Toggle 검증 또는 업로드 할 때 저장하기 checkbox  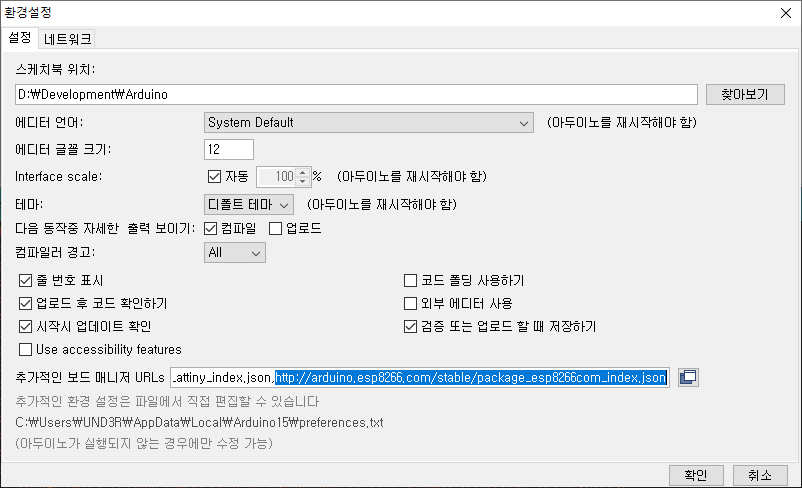[x=410, y=326]
